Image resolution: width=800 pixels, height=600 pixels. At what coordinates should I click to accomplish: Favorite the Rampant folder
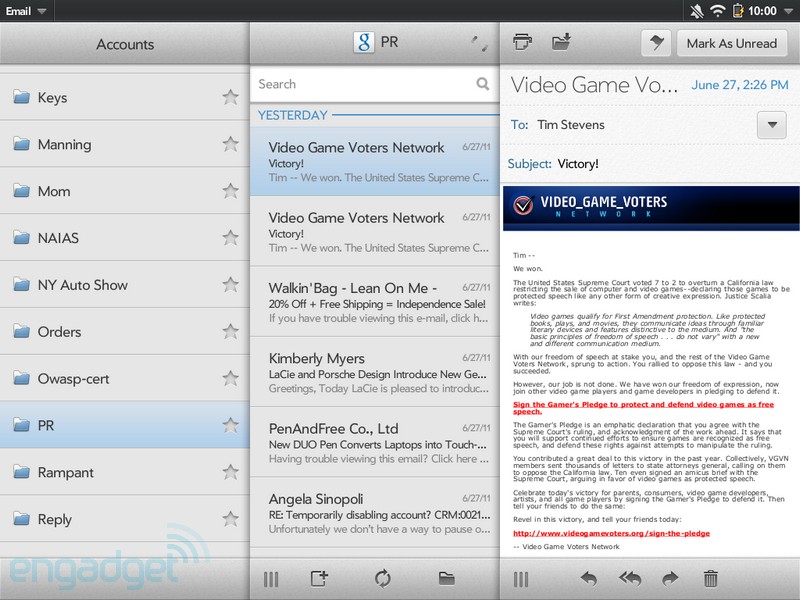[x=231, y=472]
